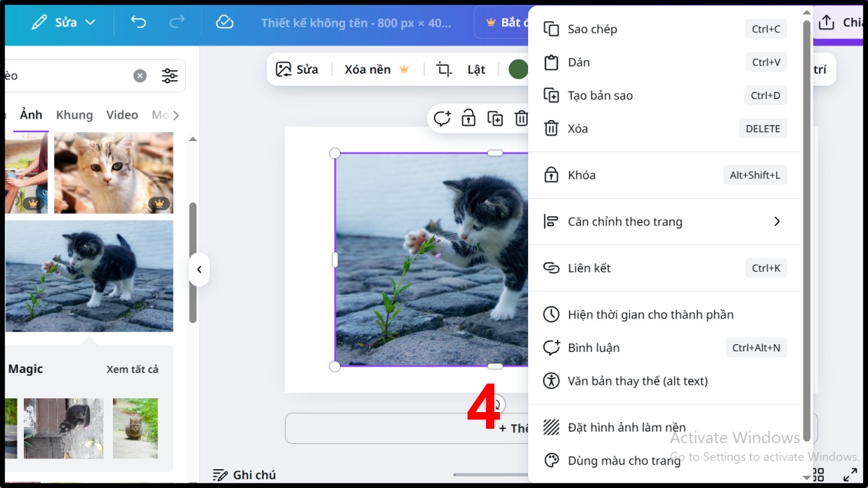Click the fullscreen expand icon at bottom right

850,475
